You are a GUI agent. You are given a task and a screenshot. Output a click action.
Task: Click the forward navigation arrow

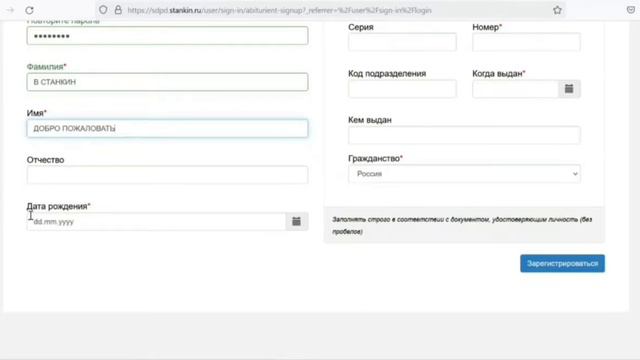click(10, 10)
